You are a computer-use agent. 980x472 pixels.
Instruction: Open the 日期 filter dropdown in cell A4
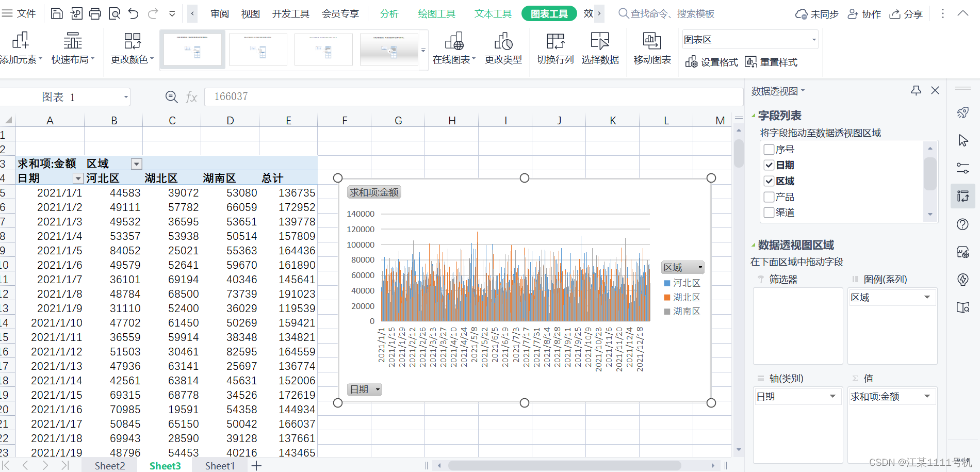(x=78, y=178)
